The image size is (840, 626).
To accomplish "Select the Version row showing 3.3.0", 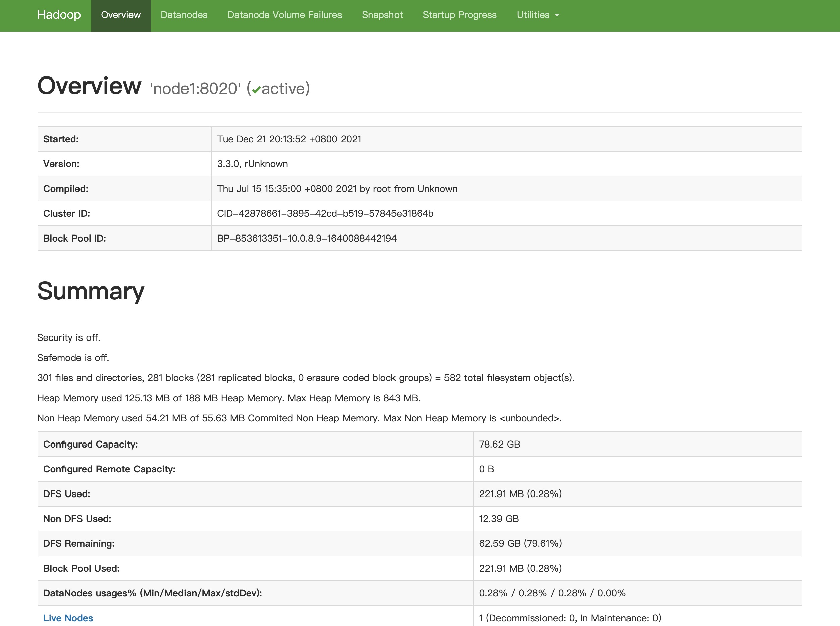I will click(252, 164).
